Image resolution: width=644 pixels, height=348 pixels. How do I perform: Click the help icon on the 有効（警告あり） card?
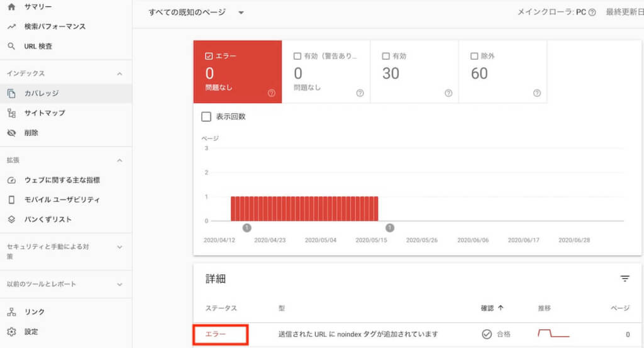click(x=360, y=93)
